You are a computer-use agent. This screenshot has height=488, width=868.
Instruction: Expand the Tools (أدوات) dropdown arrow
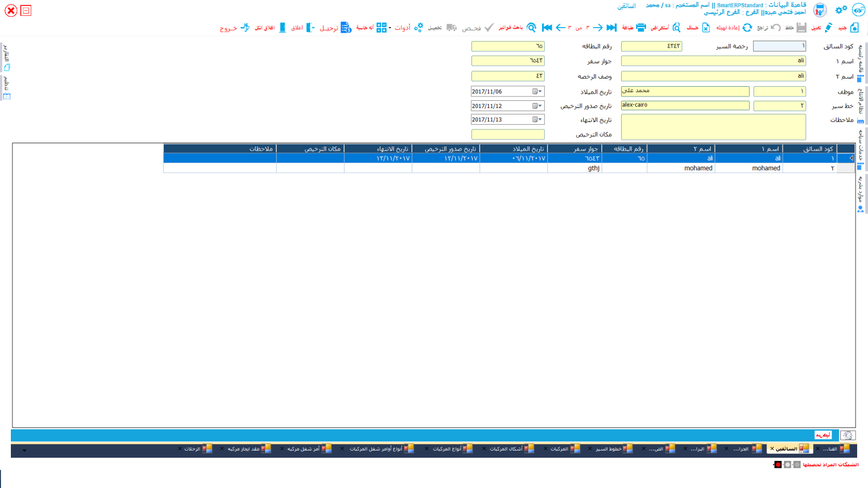(390, 28)
